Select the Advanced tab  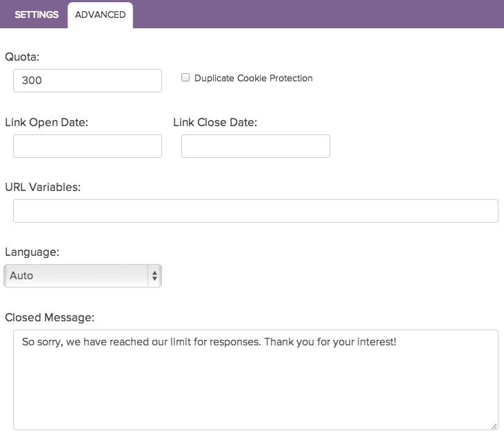100,14
